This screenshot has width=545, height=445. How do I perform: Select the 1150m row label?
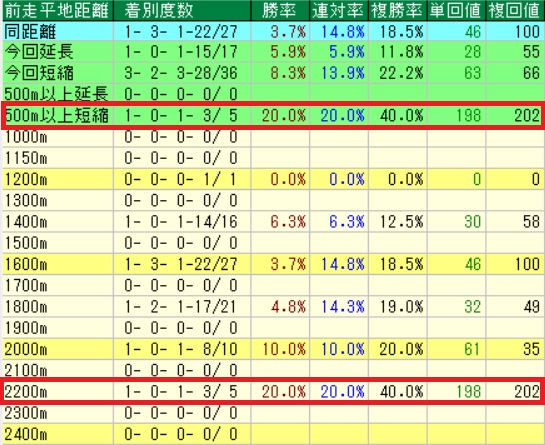[26, 158]
